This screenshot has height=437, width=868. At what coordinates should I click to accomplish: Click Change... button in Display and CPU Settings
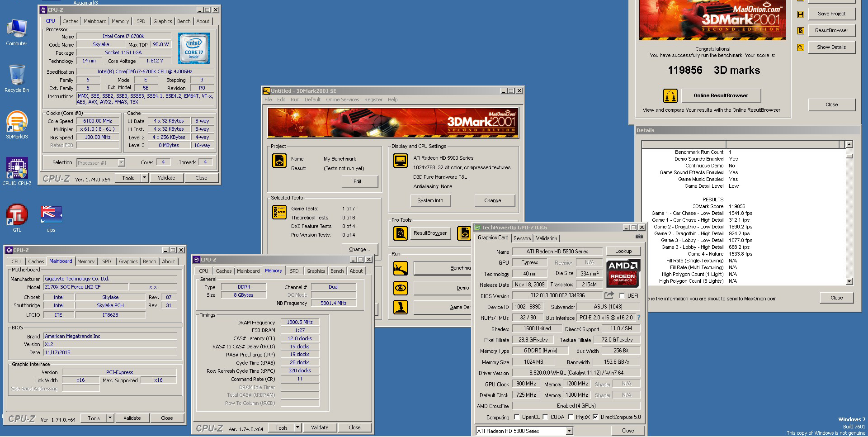click(495, 200)
